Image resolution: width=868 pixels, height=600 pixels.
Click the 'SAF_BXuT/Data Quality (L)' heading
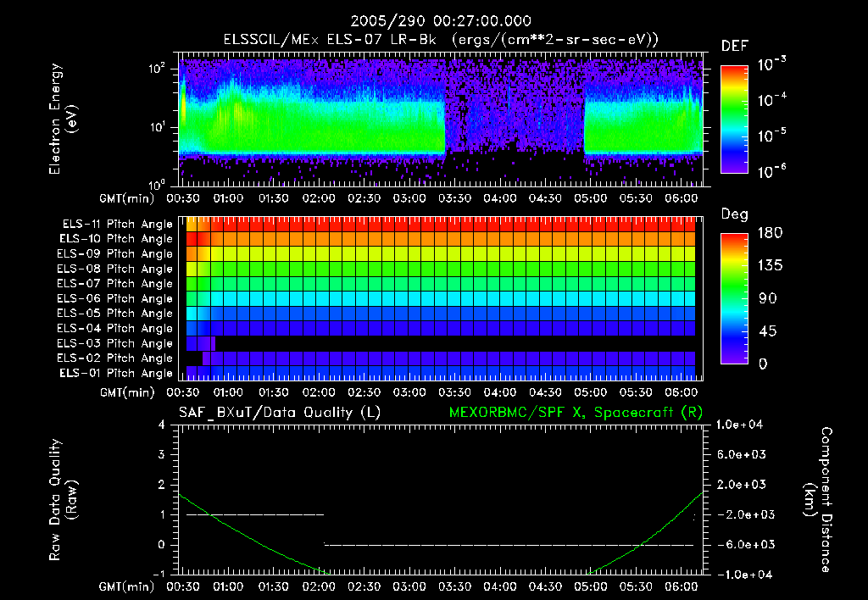click(x=280, y=413)
